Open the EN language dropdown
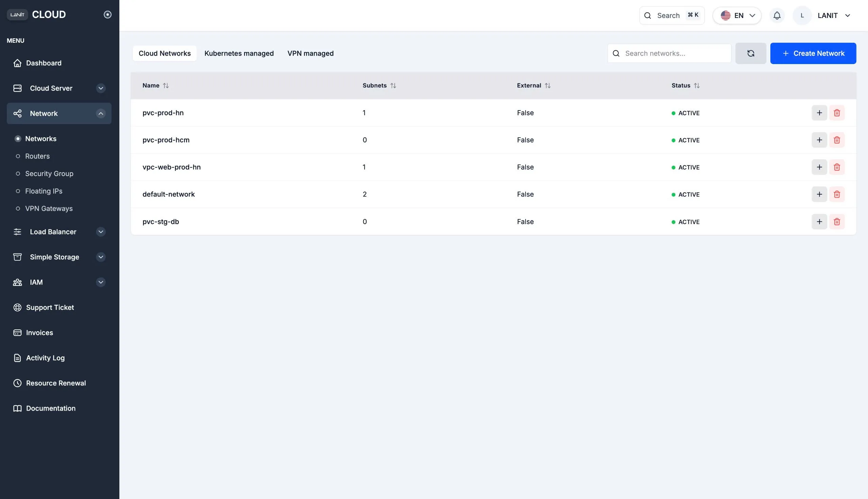Viewport: 868px width, 499px height. point(737,15)
